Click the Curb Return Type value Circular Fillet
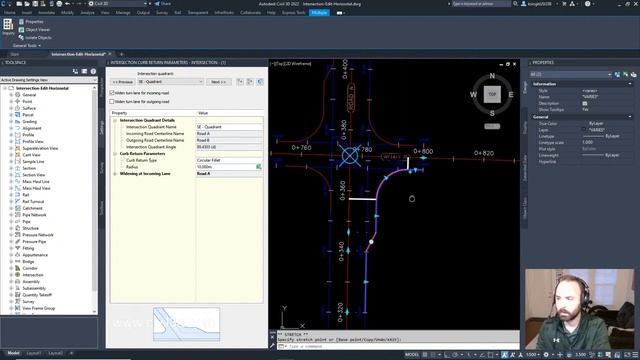The width and height of the screenshot is (640, 360). [x=229, y=160]
